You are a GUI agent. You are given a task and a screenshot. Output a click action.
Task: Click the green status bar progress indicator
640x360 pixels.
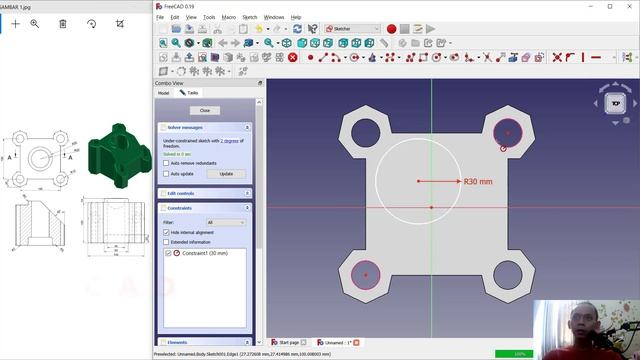[514, 354]
